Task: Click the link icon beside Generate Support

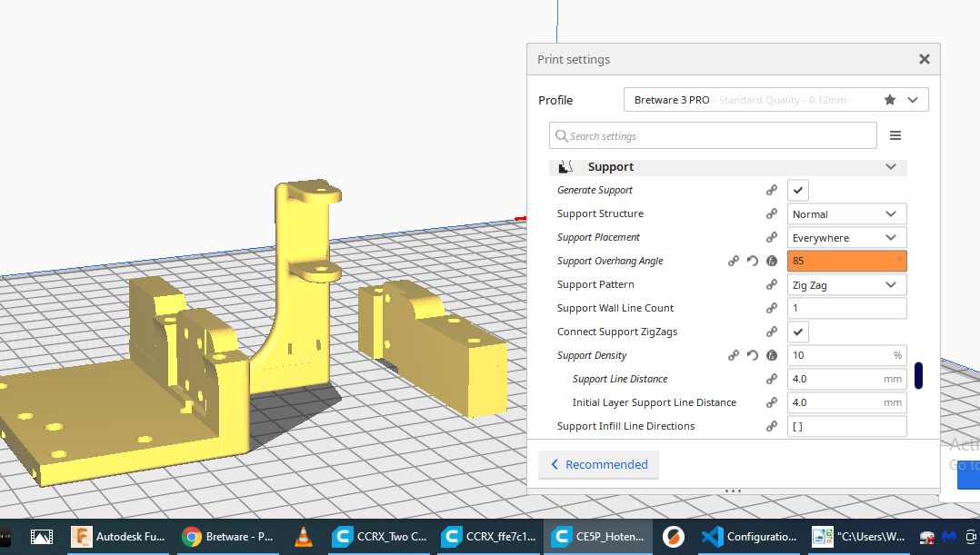Action: tap(771, 191)
